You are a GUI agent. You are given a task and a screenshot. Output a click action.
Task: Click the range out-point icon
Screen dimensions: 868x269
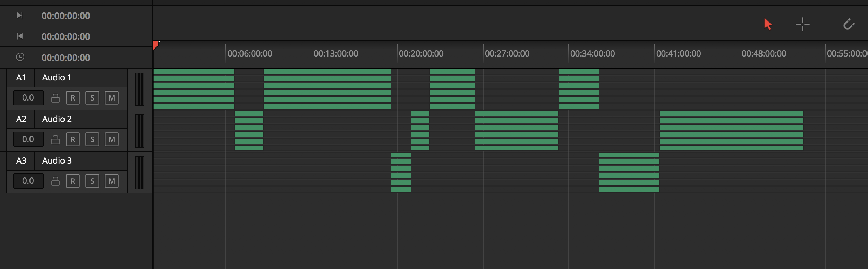(20, 36)
